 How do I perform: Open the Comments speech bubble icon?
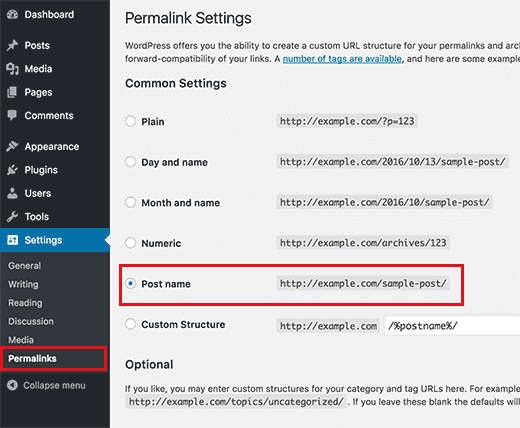[x=12, y=115]
